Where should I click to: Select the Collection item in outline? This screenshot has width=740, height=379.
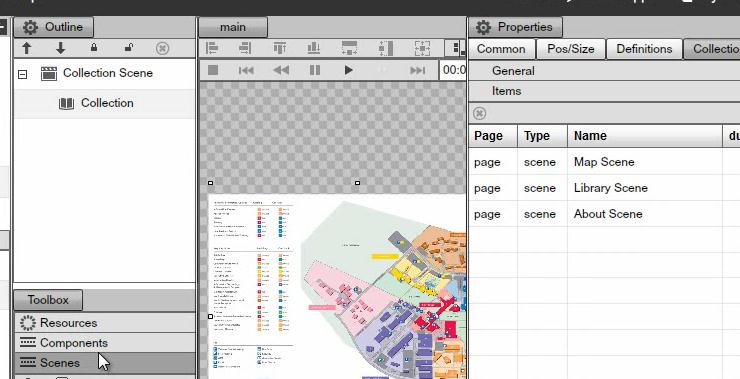107,103
